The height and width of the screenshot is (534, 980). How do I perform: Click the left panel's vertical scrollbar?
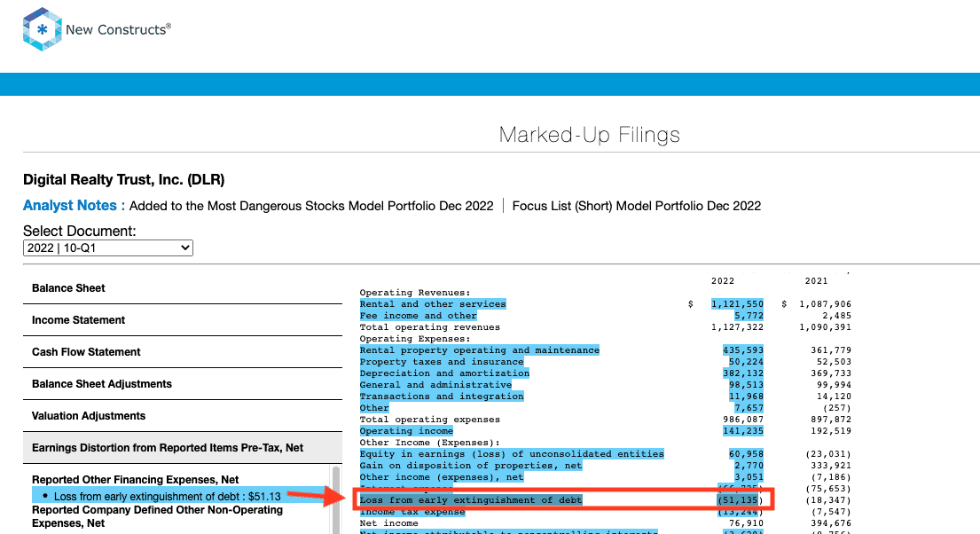(336, 499)
